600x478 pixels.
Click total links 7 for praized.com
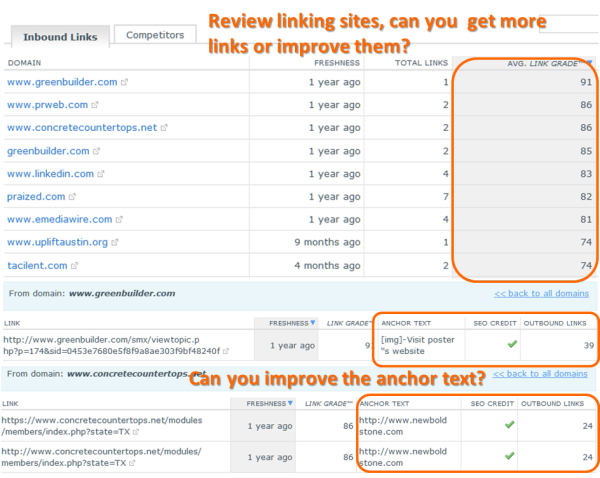(x=445, y=197)
